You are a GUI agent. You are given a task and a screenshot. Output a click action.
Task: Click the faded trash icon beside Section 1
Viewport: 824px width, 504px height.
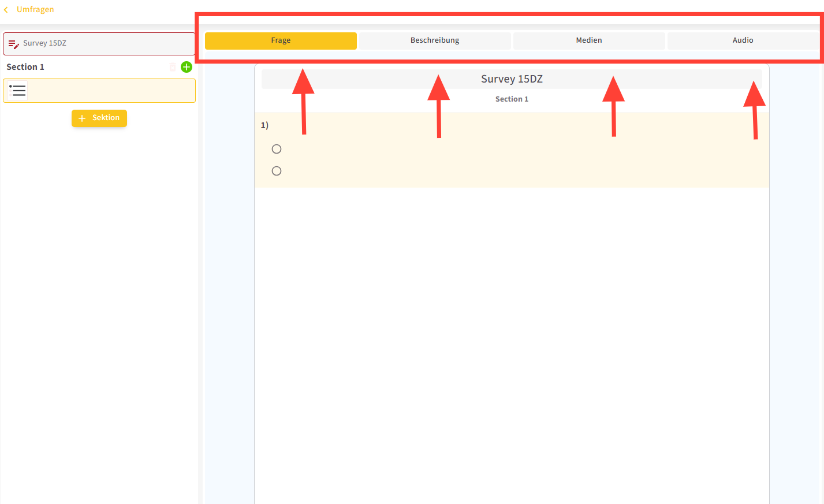(172, 67)
